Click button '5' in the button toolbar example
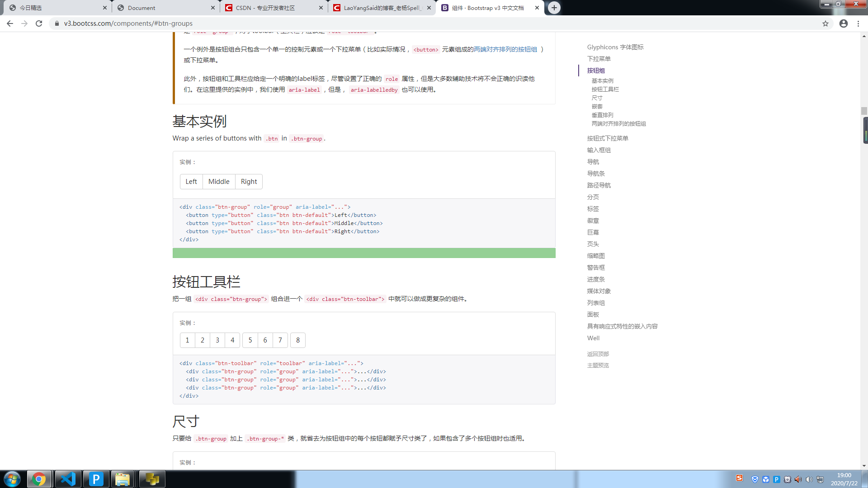Screen dimensions: 868x488 click(x=250, y=340)
